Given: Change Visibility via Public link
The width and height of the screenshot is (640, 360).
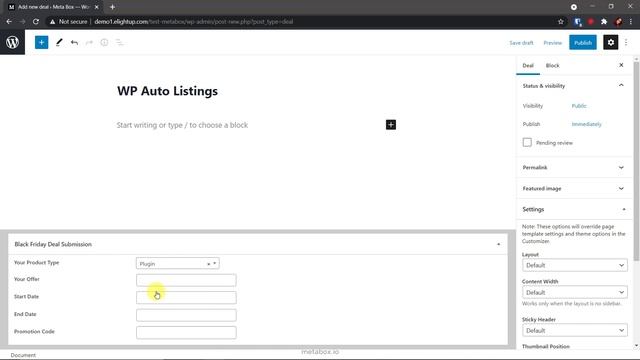Looking at the screenshot, I should click(x=579, y=106).
